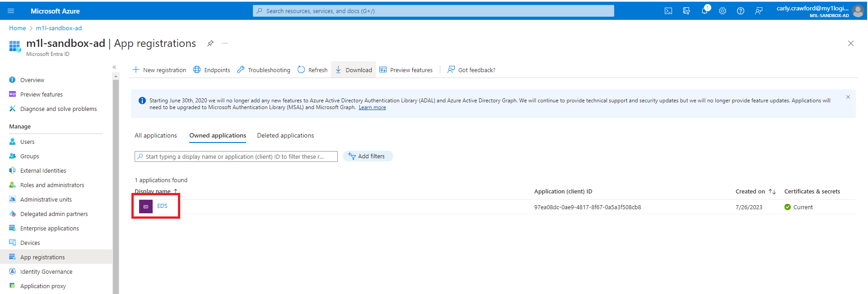Screen dimensions: 868x294
Task: Focus the display name filter box
Action: coord(236,156)
